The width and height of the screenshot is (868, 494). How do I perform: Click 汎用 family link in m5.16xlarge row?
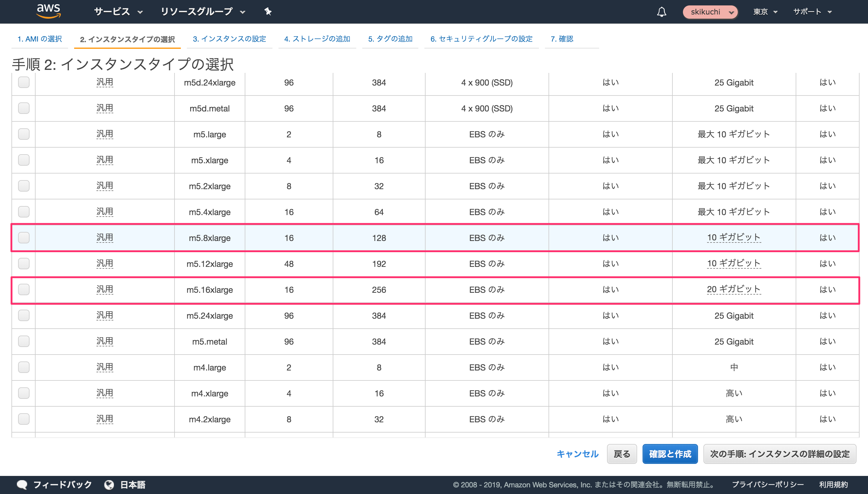105,289
